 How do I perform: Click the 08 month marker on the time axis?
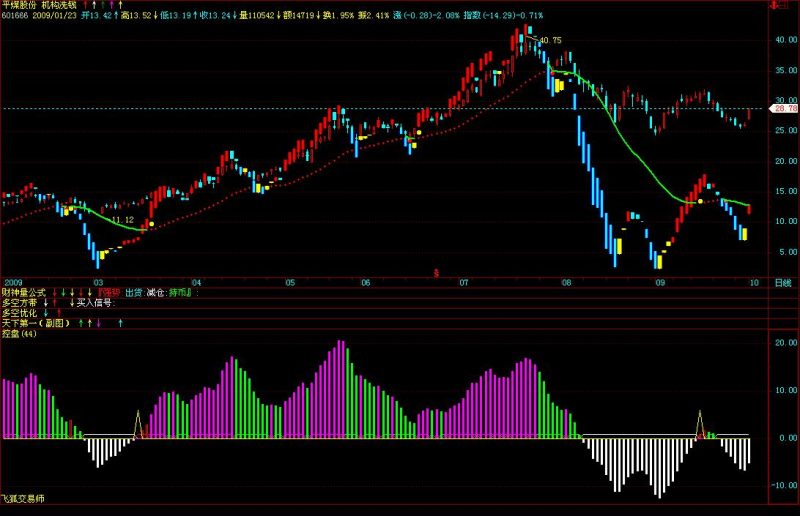click(566, 283)
